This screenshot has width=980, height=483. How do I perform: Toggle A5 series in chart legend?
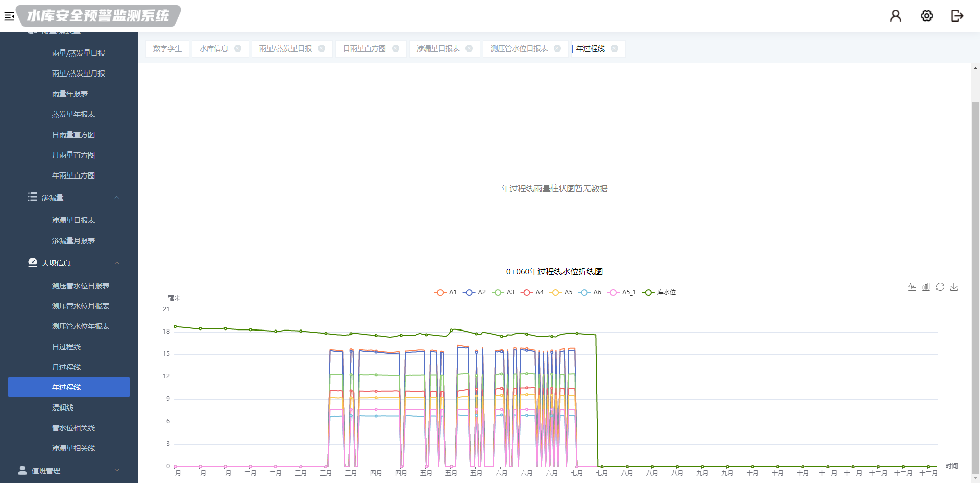click(x=561, y=292)
